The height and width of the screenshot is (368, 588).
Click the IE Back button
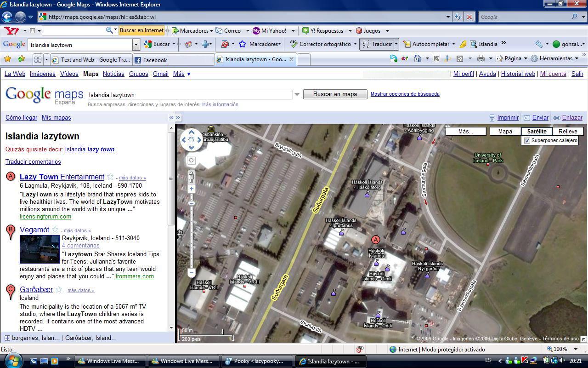[x=6, y=17]
